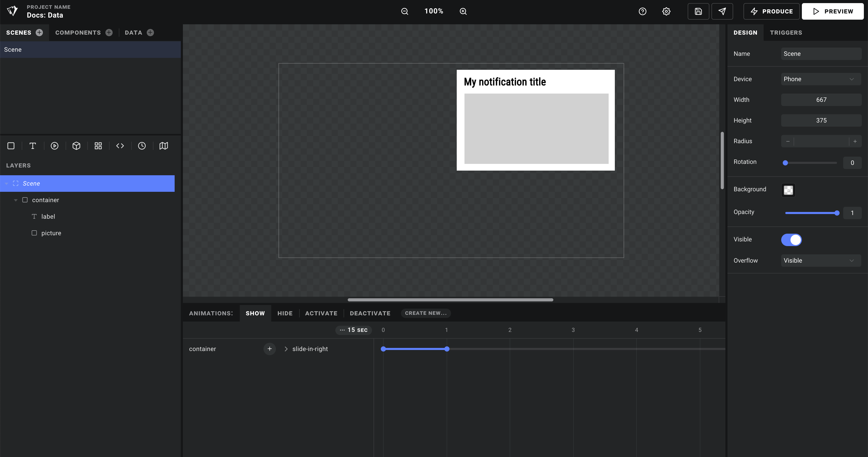
Task: Open the 15 sec duration menu
Action: 353,330
